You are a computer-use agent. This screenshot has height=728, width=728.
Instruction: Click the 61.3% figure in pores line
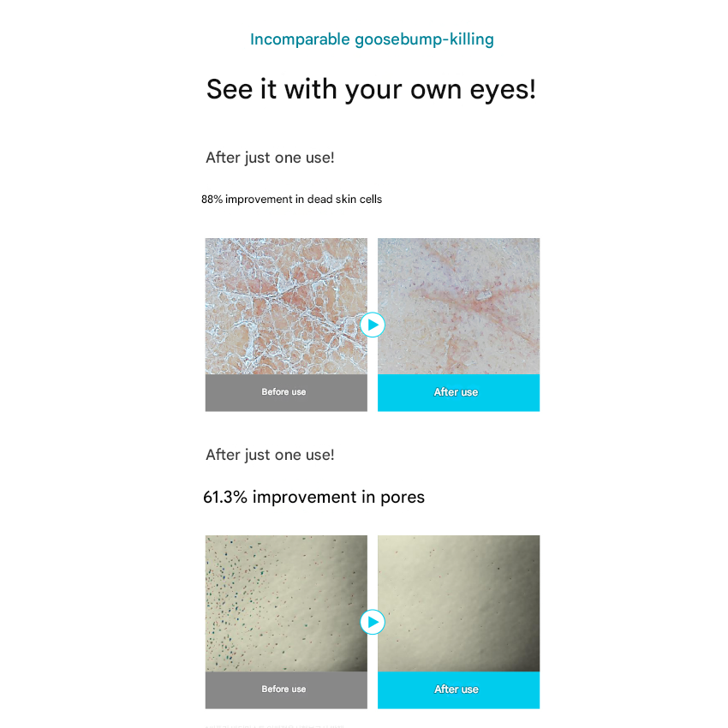[x=225, y=498]
